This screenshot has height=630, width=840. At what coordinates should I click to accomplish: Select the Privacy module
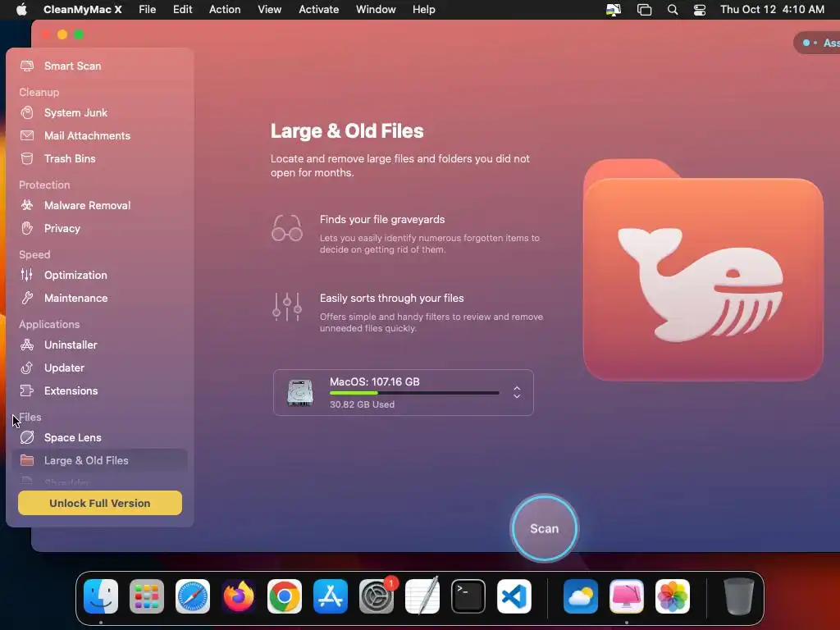click(99, 228)
